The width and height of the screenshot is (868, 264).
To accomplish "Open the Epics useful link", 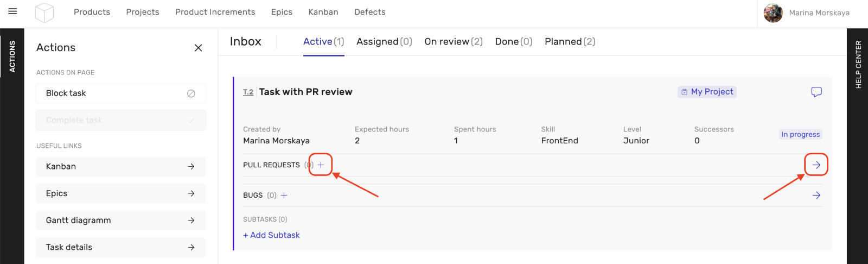I will (x=120, y=193).
